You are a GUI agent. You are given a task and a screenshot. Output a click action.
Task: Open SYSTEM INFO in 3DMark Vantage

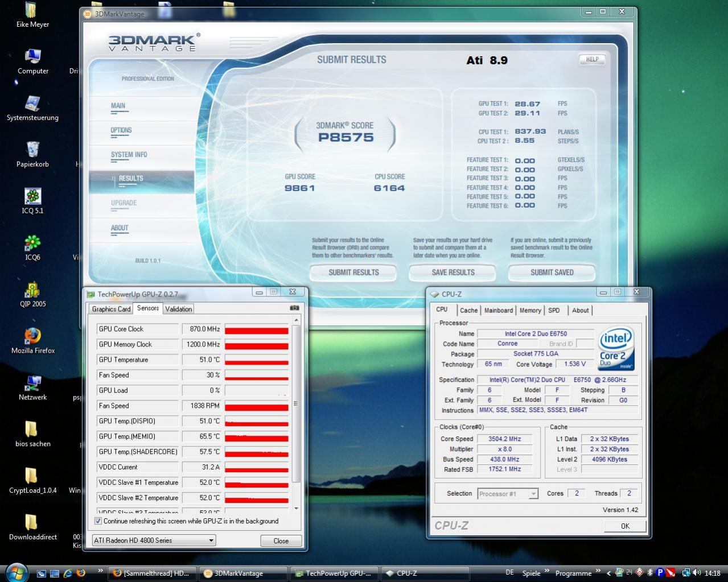pyautogui.click(x=129, y=155)
